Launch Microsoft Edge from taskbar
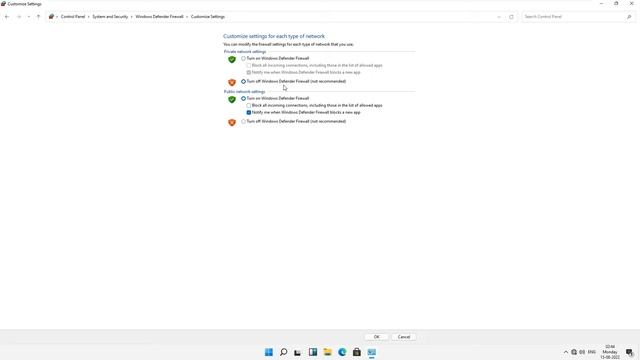This screenshot has height=360, width=640. (x=342, y=352)
